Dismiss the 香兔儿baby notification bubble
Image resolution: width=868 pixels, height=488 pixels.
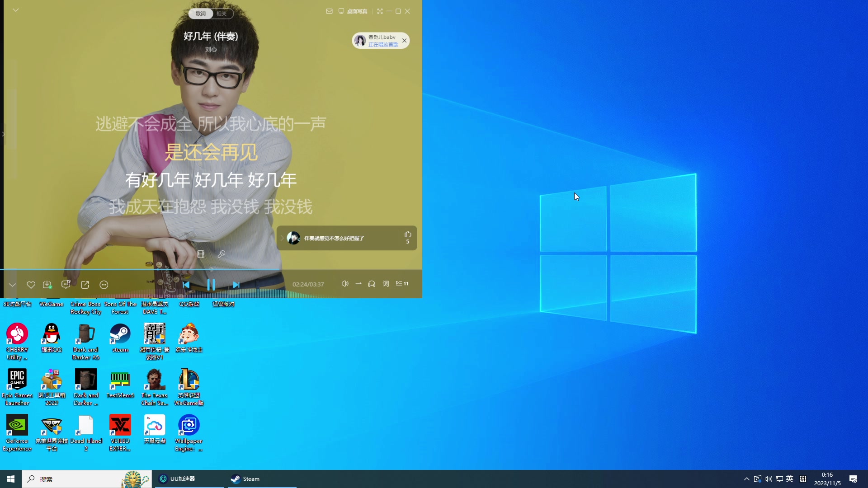(x=405, y=41)
